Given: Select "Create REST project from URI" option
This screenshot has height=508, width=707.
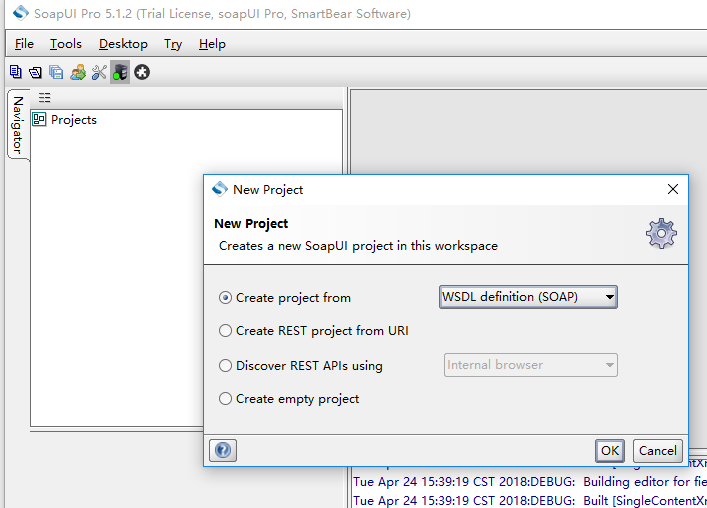Looking at the screenshot, I should (225, 331).
